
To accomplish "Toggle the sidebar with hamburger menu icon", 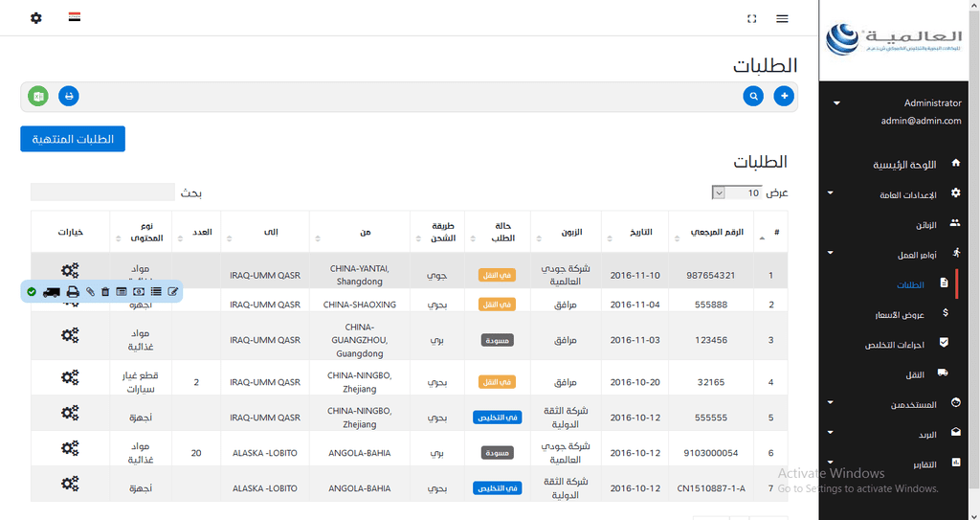I will [x=782, y=18].
